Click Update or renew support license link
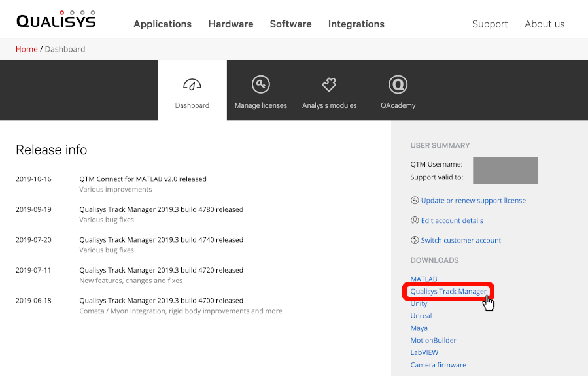The image size is (588, 376). [474, 201]
